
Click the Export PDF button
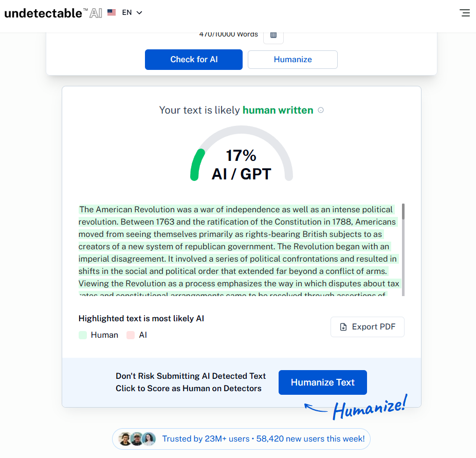[368, 327]
